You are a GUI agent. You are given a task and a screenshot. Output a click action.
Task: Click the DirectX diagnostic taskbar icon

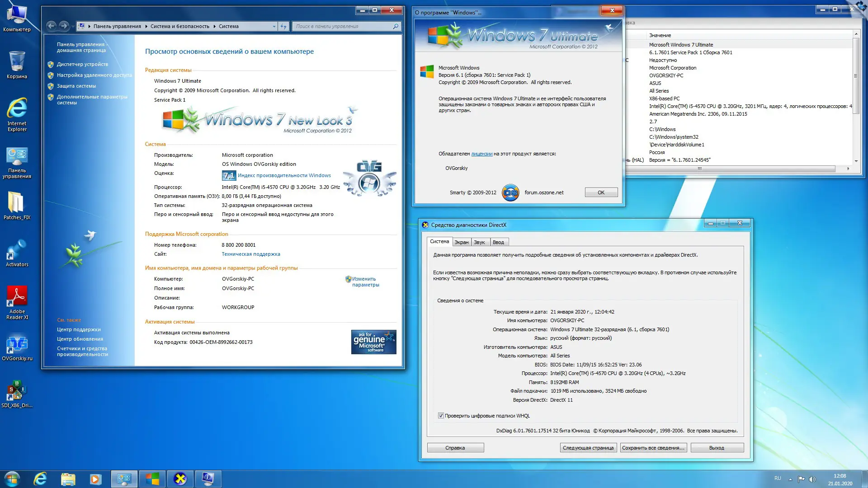pyautogui.click(x=180, y=479)
